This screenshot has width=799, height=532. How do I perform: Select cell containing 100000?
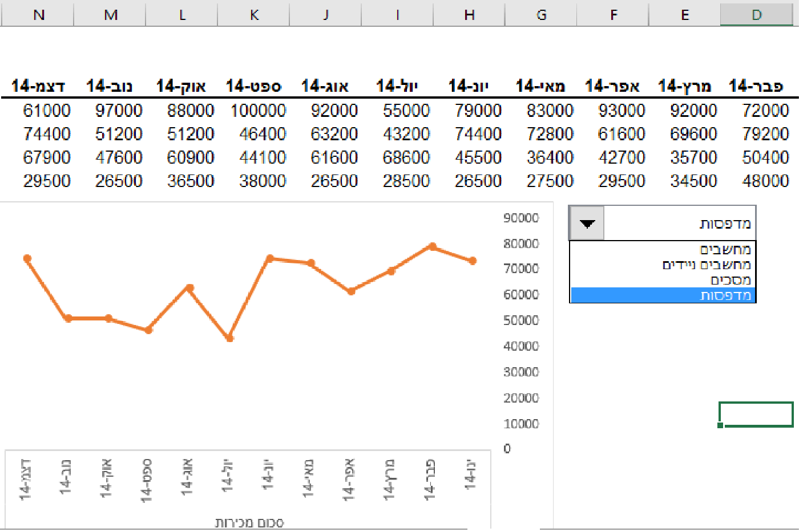coord(258,110)
